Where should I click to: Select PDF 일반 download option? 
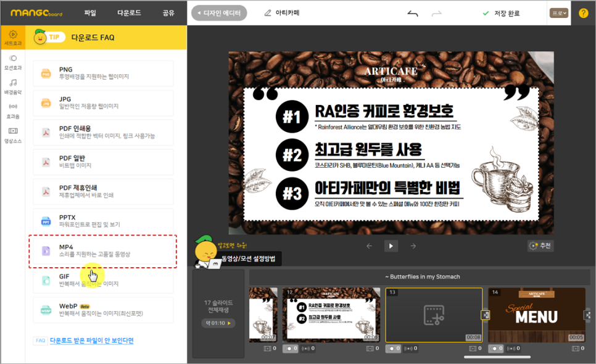tap(103, 162)
